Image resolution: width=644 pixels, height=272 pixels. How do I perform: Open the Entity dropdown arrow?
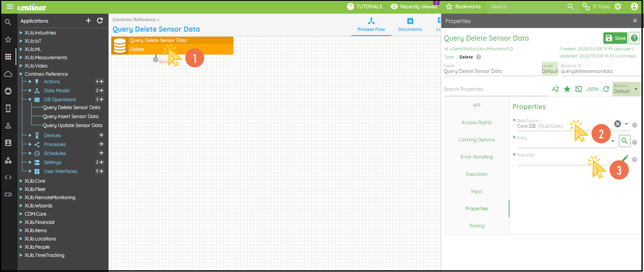[x=613, y=141]
